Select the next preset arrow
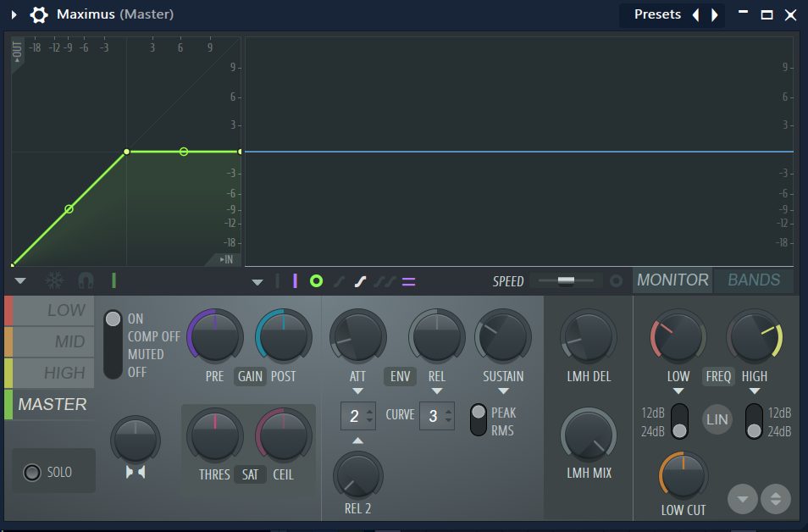Viewport: 808px width, 532px height. click(x=715, y=14)
